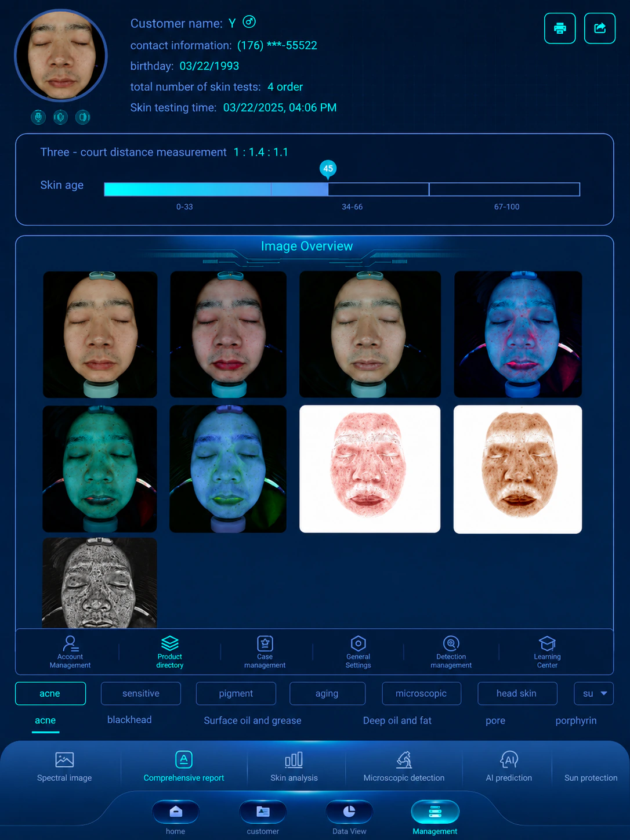Click the 'Image Overview' heading

307,246
